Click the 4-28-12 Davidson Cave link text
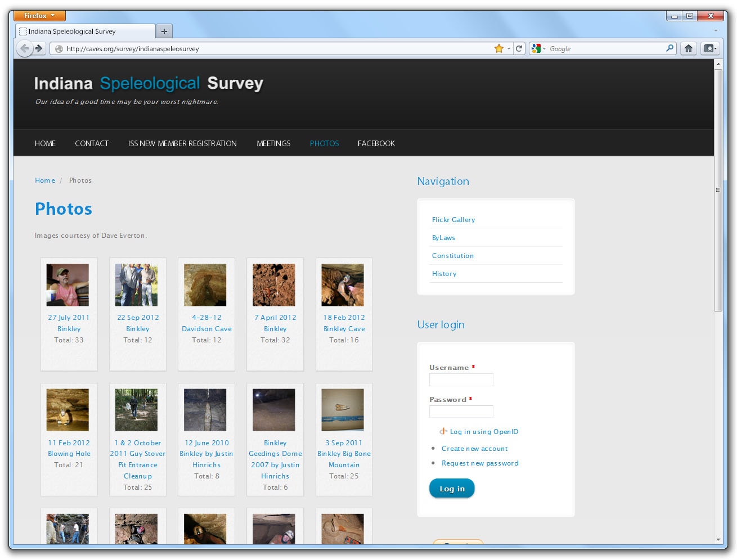Viewport: 737px width, 560px height. click(x=206, y=323)
